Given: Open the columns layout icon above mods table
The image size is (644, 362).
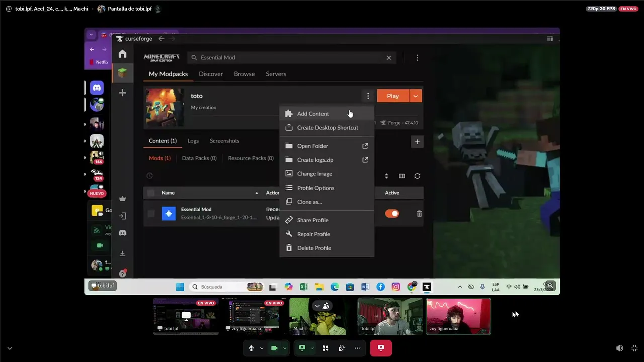Looking at the screenshot, I should tap(401, 176).
